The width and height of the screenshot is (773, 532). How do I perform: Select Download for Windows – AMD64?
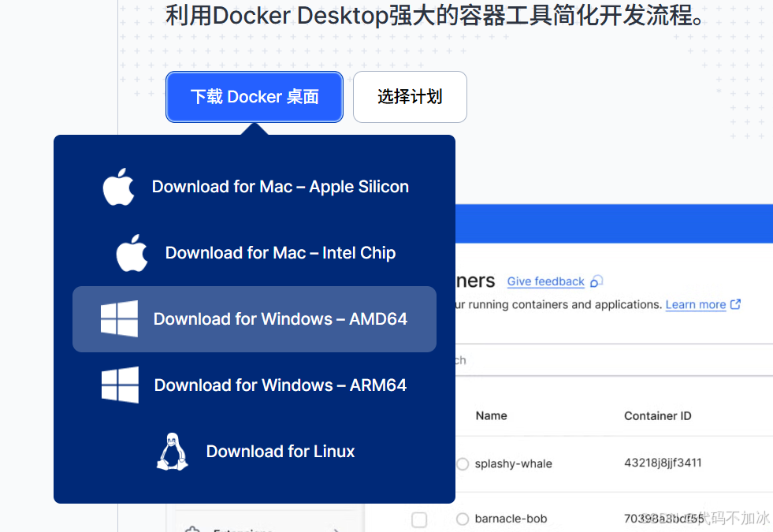tap(255, 319)
